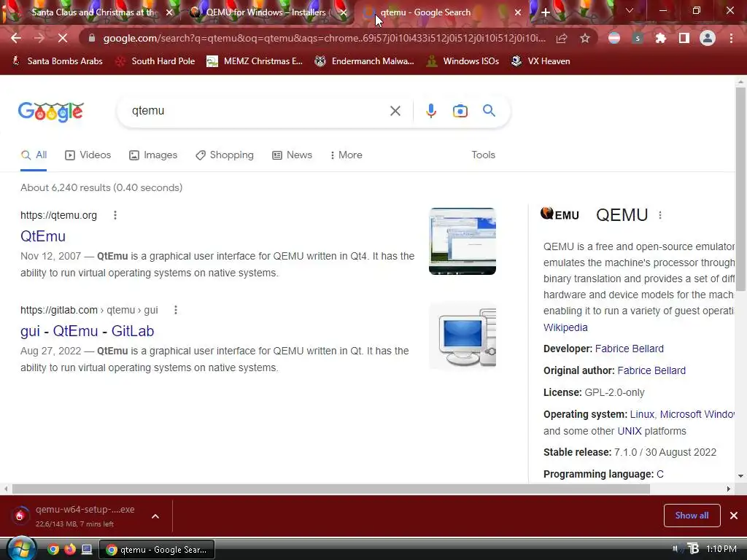Search by image with the camera icon
This screenshot has width=747, height=560.
[x=460, y=111]
